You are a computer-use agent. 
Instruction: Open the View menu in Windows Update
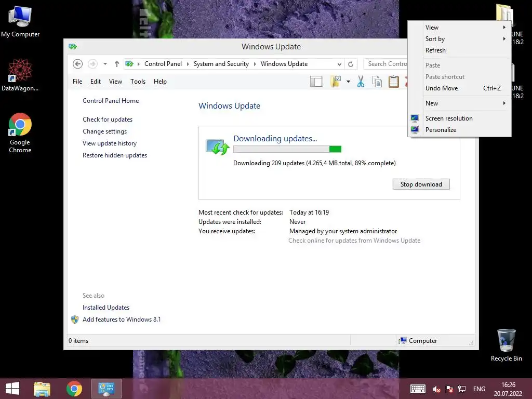(x=115, y=82)
